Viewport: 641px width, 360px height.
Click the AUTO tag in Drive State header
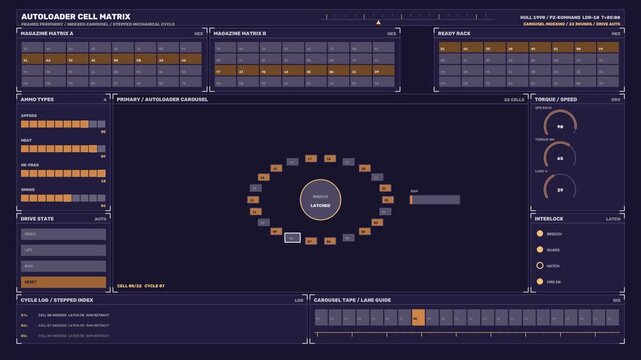101,219
